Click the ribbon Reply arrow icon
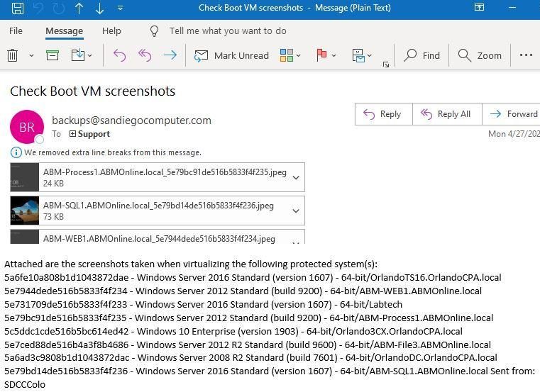The height and width of the screenshot is (392, 540). click(x=119, y=55)
